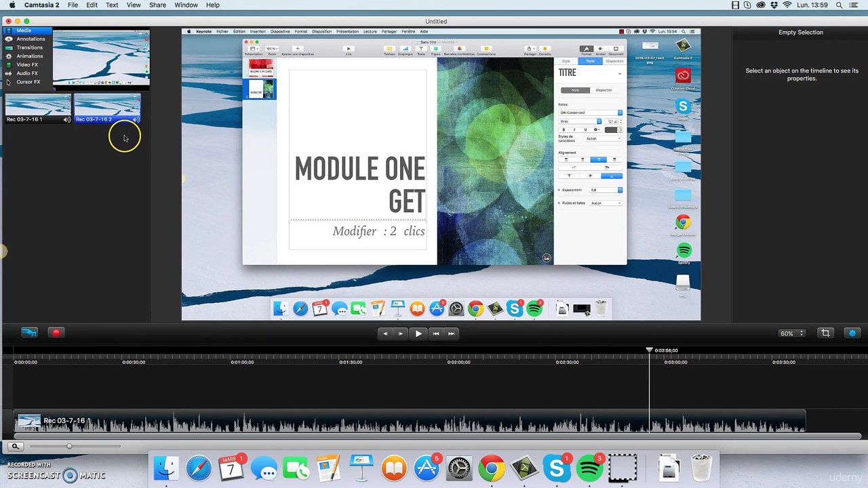
Task: Open the canvas zoom 60% dropdown
Action: tap(791, 333)
